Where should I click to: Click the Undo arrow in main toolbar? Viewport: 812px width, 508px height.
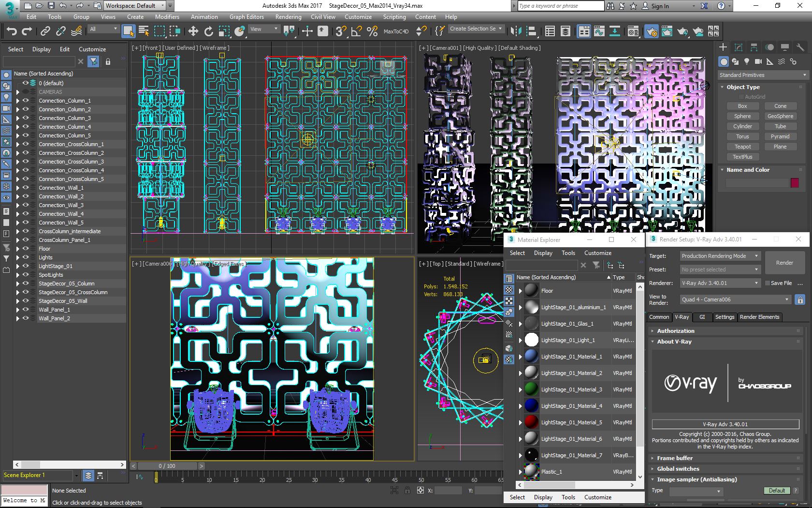click(12, 31)
